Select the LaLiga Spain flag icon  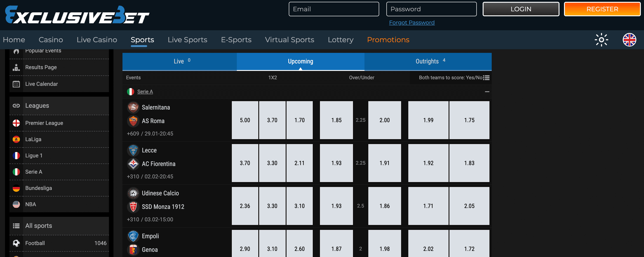pyautogui.click(x=16, y=139)
